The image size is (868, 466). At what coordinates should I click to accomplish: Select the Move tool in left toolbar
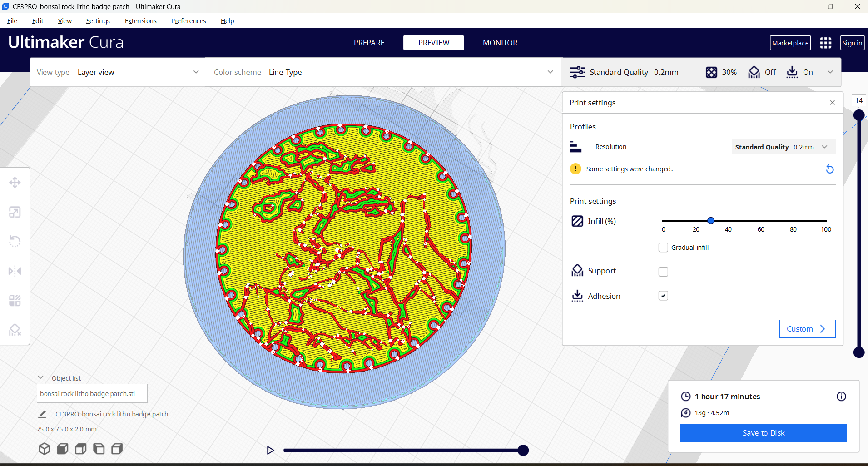point(15,183)
